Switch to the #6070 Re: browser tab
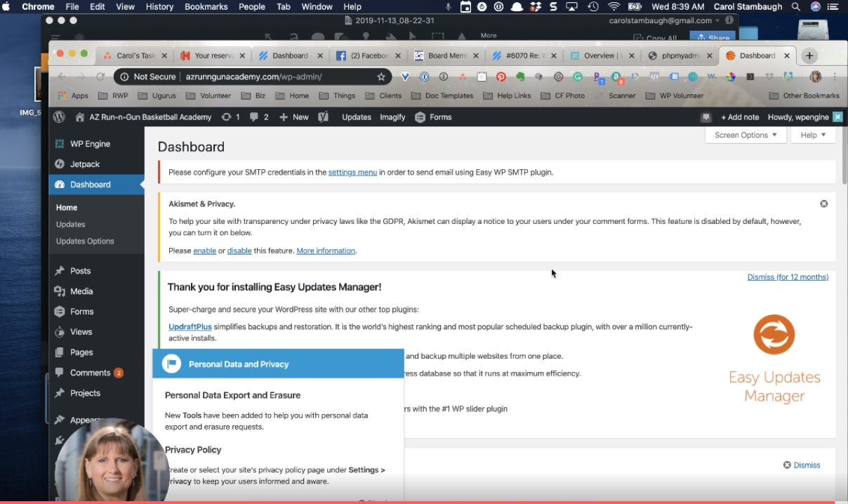 pos(523,55)
